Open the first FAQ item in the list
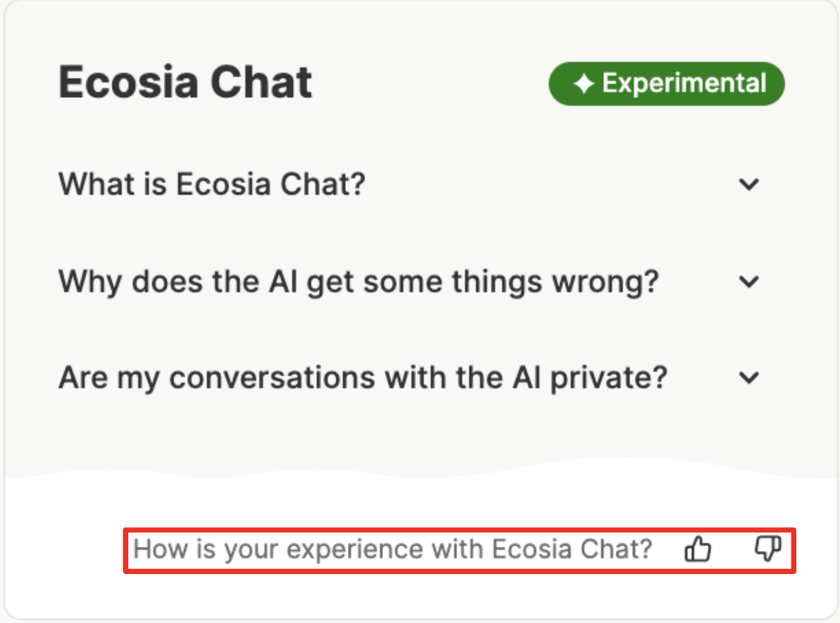The width and height of the screenshot is (840, 623). [410, 184]
